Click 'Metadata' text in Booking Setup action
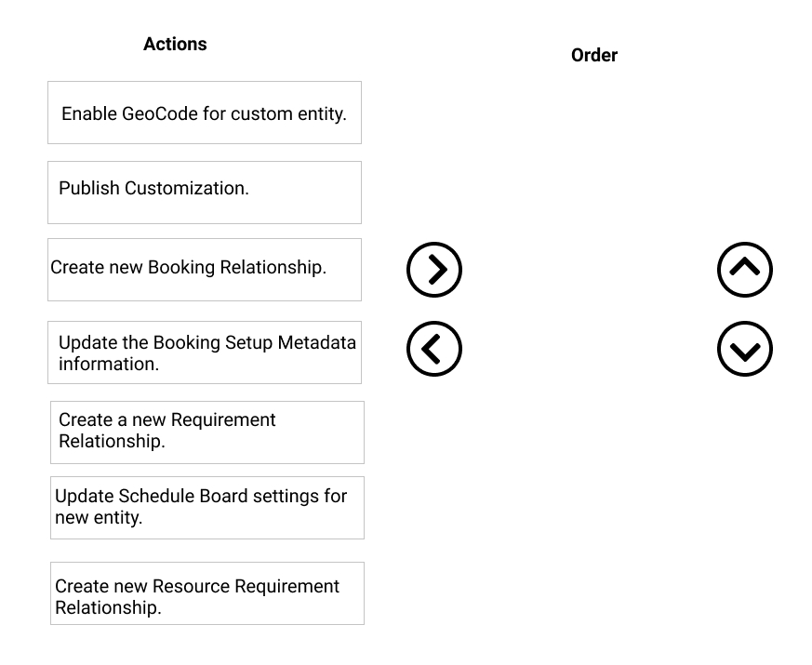 click(317, 342)
